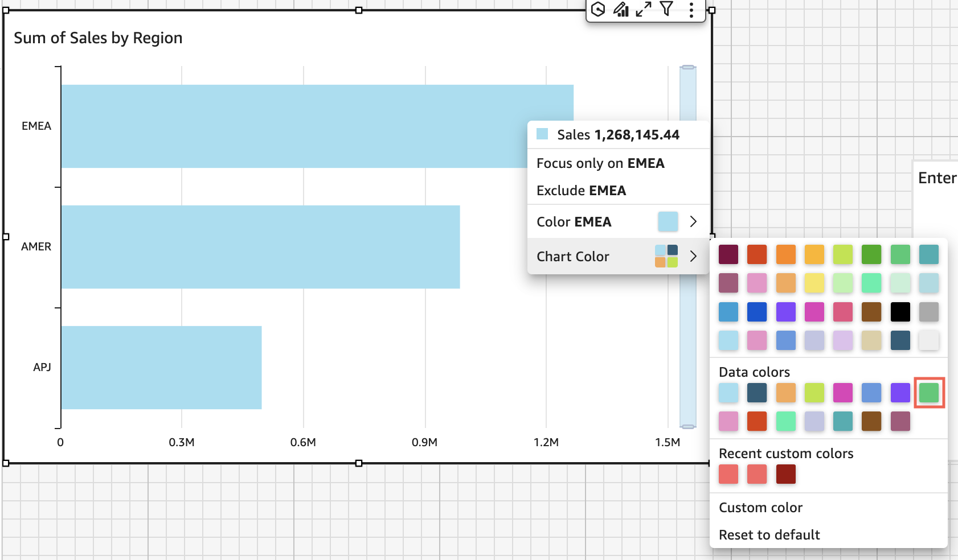
Task: Click the four-color palette icon beside Chart Color
Action: [x=666, y=256]
